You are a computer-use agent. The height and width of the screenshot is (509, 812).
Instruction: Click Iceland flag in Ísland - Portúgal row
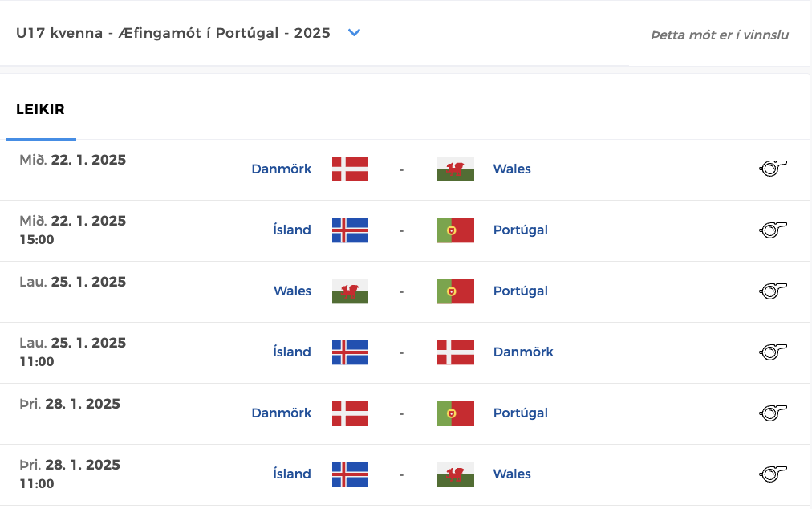pos(350,230)
